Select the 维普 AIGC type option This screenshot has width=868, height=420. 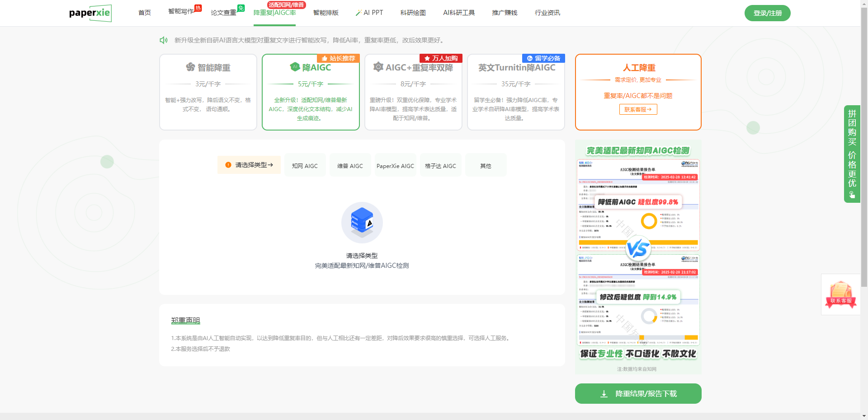pos(350,165)
